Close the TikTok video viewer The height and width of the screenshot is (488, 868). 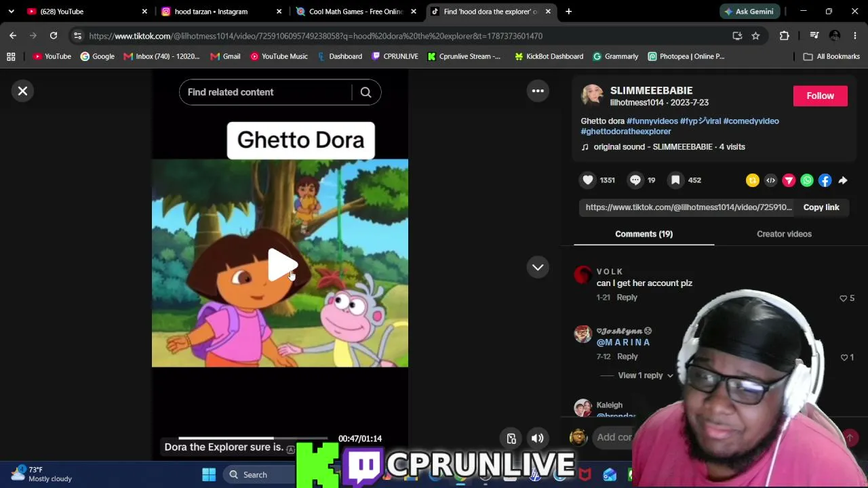(x=22, y=91)
